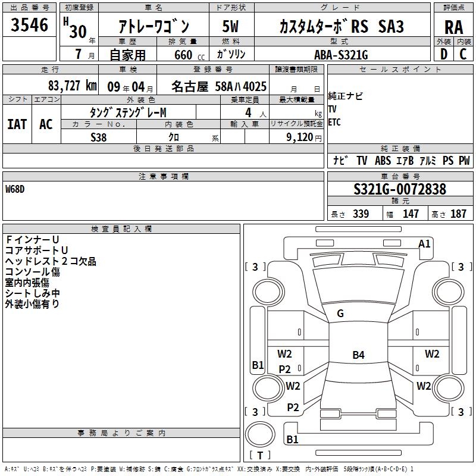
Task: Click the color number S38
Action: [98, 137]
